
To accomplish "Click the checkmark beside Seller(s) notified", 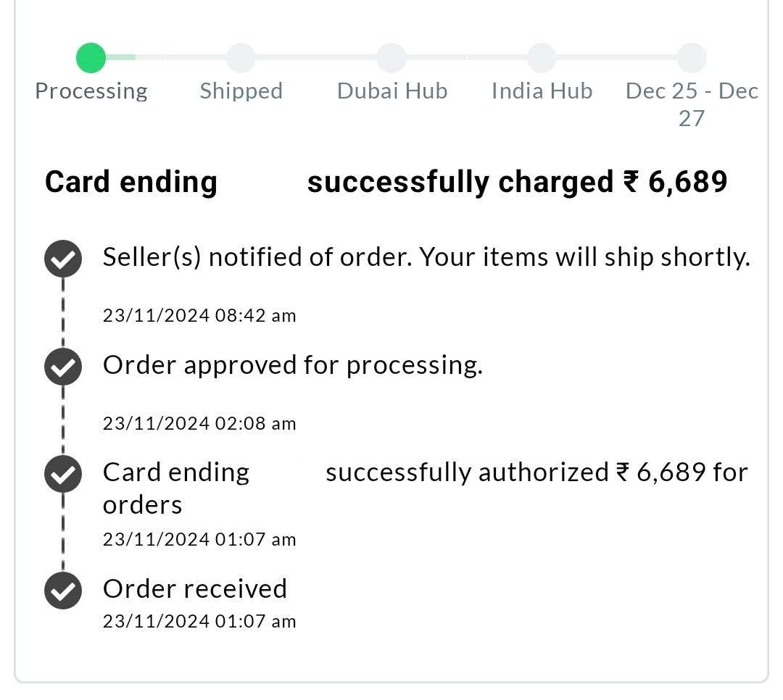I will point(63,259).
